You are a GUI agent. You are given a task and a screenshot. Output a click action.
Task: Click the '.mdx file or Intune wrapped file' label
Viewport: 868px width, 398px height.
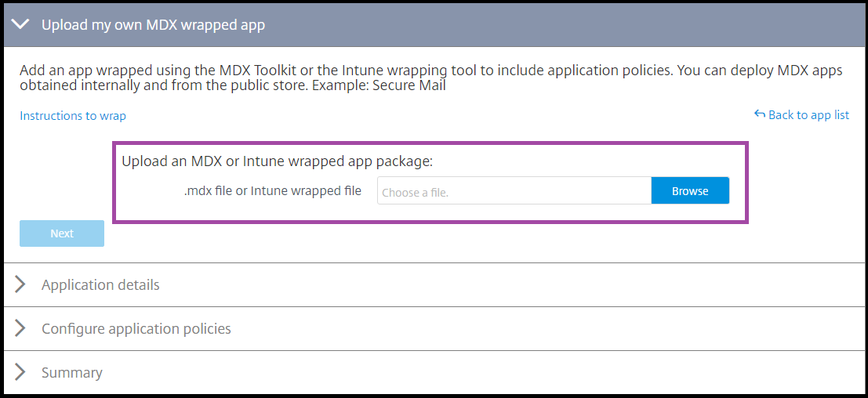(273, 190)
